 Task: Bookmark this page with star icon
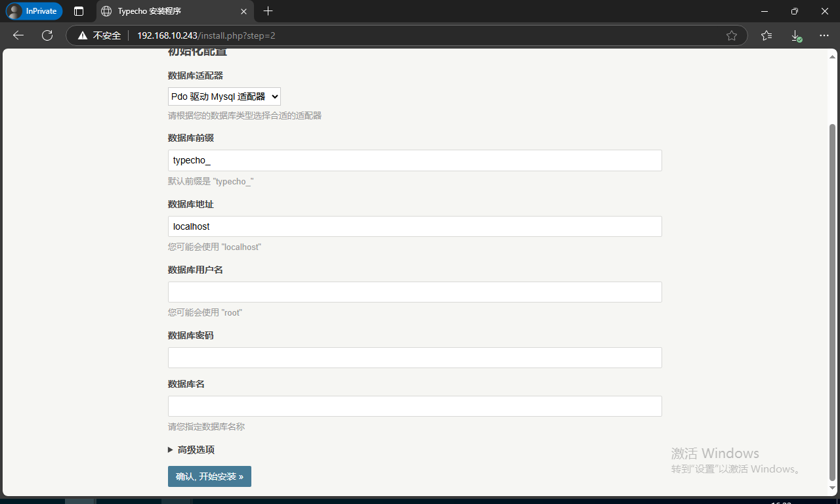point(732,35)
